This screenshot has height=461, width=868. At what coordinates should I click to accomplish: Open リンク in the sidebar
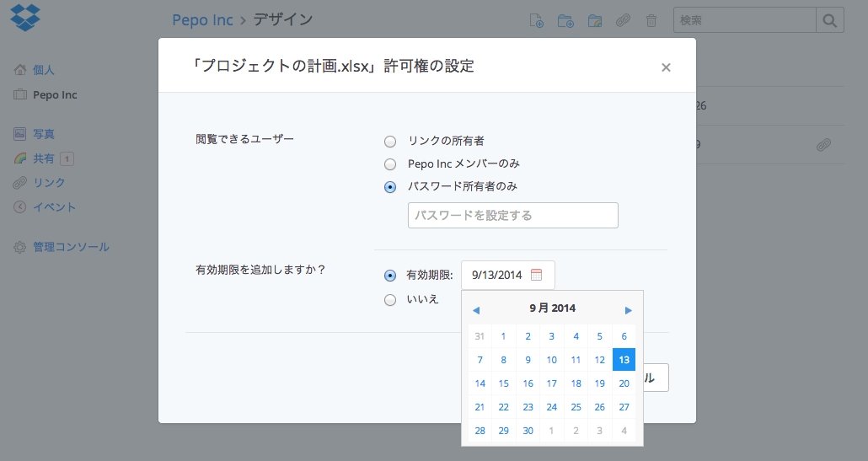49,183
